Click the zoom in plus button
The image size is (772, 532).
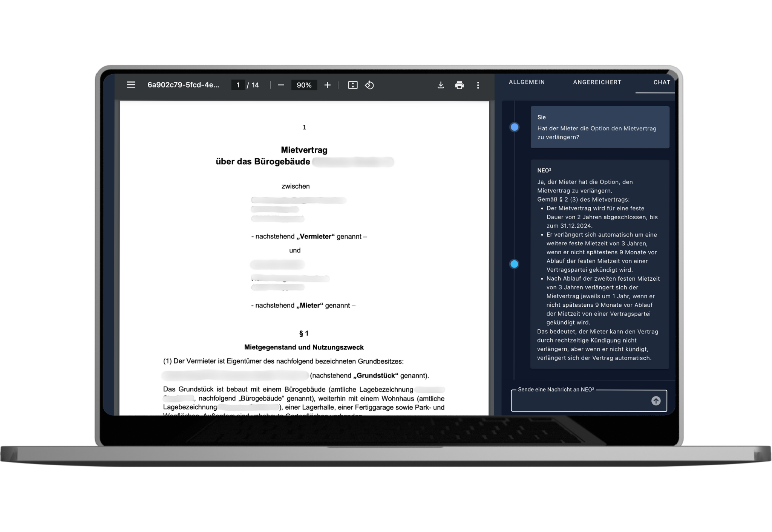click(x=328, y=85)
